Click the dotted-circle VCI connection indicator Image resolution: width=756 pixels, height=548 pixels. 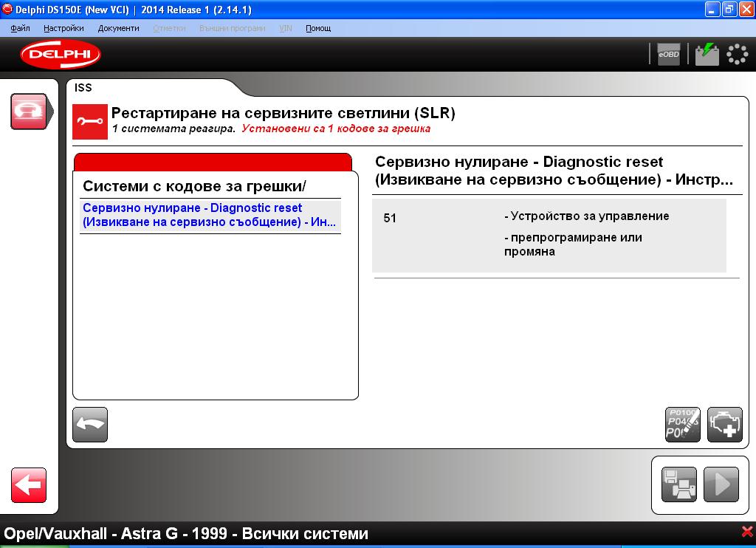pos(738,55)
